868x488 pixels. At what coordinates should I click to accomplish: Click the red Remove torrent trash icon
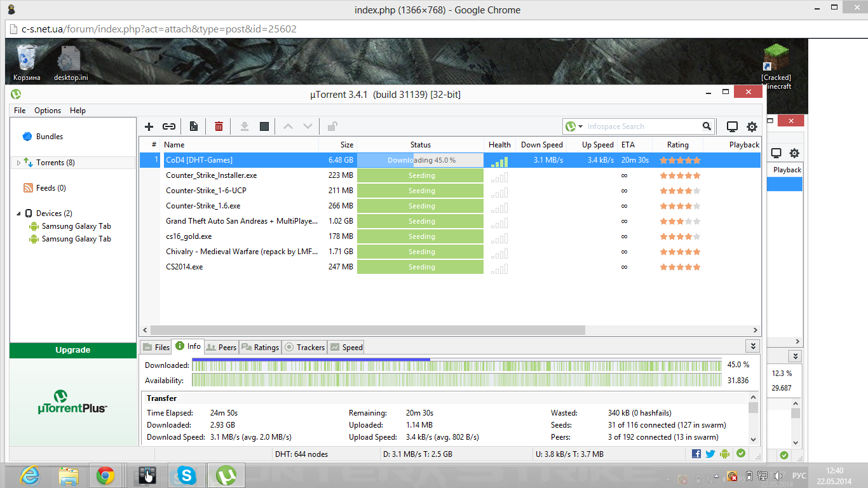click(219, 126)
